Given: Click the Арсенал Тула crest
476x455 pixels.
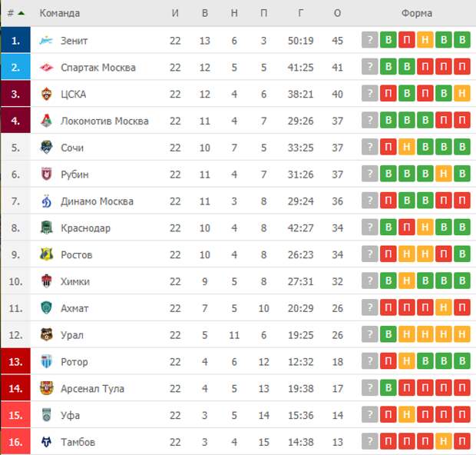Looking at the screenshot, I should 46,388.
